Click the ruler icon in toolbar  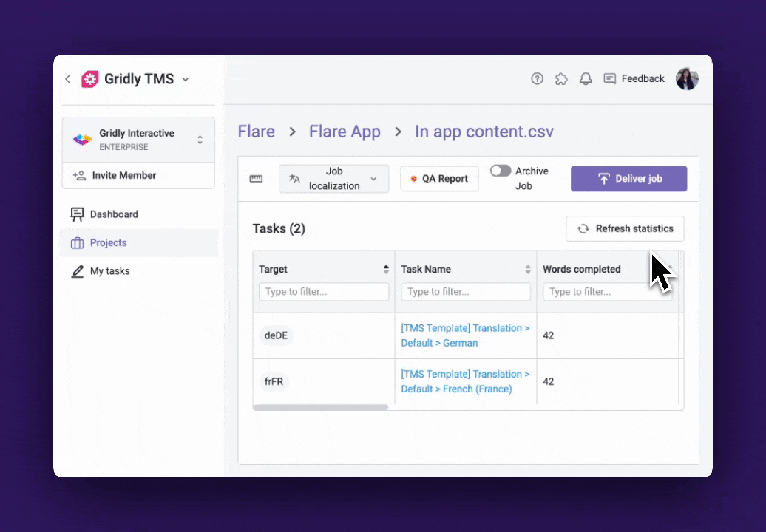click(256, 179)
